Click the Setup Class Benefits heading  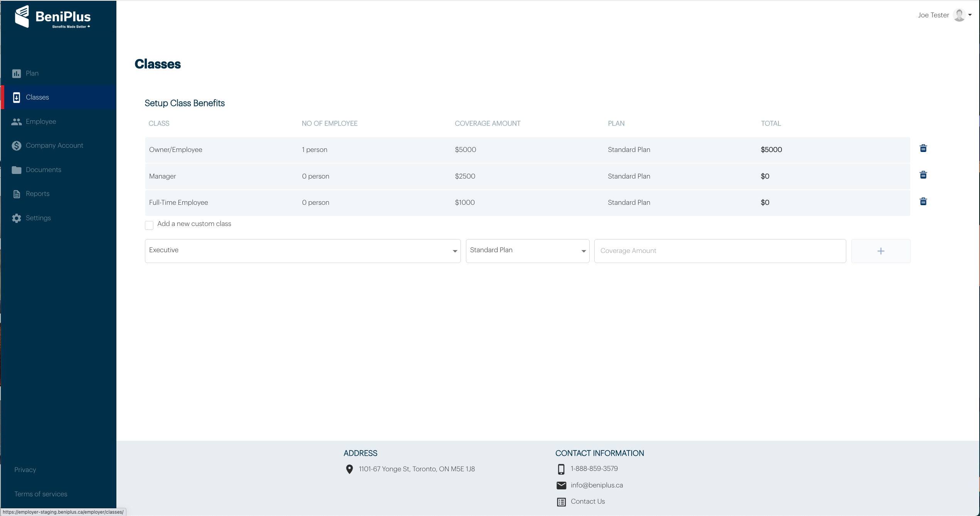[185, 103]
